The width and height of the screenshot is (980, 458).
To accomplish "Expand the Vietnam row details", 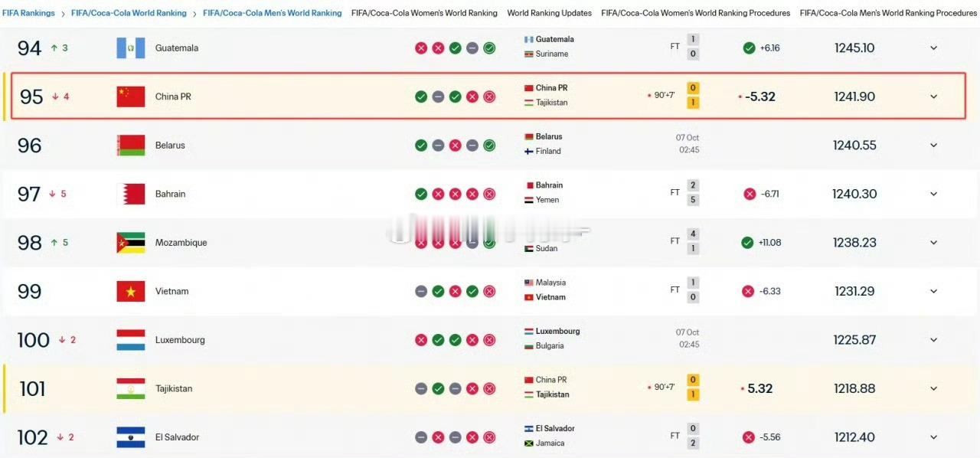I will click(933, 291).
